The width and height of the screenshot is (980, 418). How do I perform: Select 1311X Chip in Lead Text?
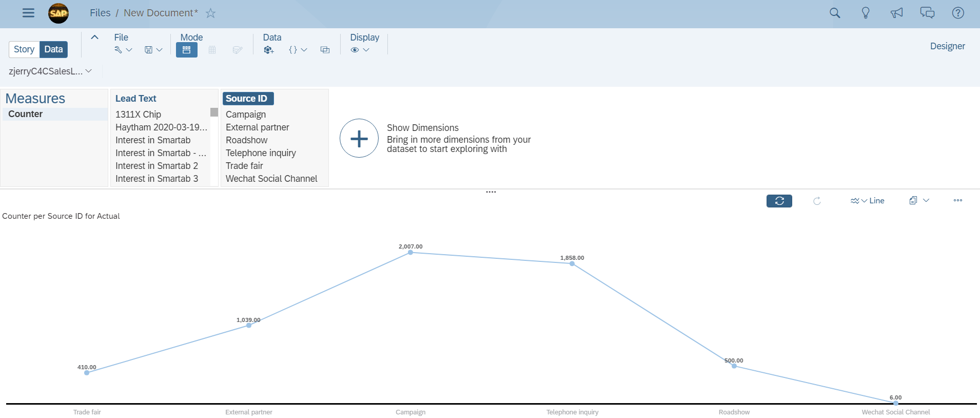(x=138, y=115)
